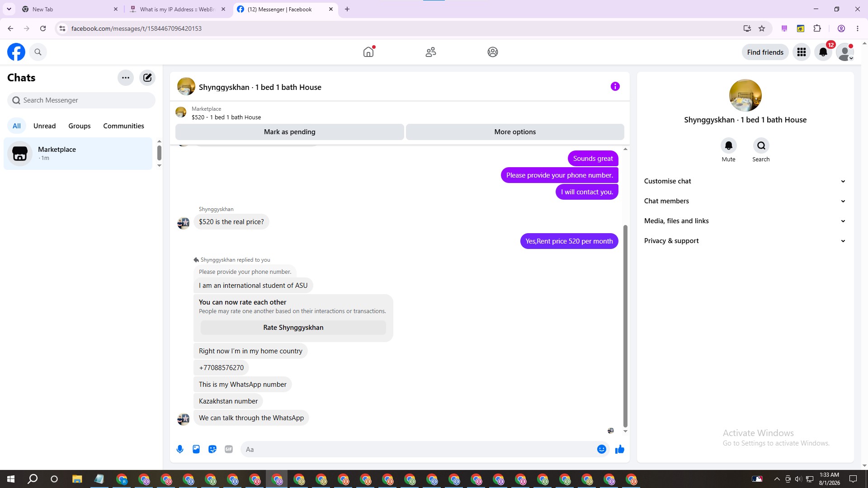The height and width of the screenshot is (488, 868).
Task: Click the Find friends button
Action: [765, 52]
